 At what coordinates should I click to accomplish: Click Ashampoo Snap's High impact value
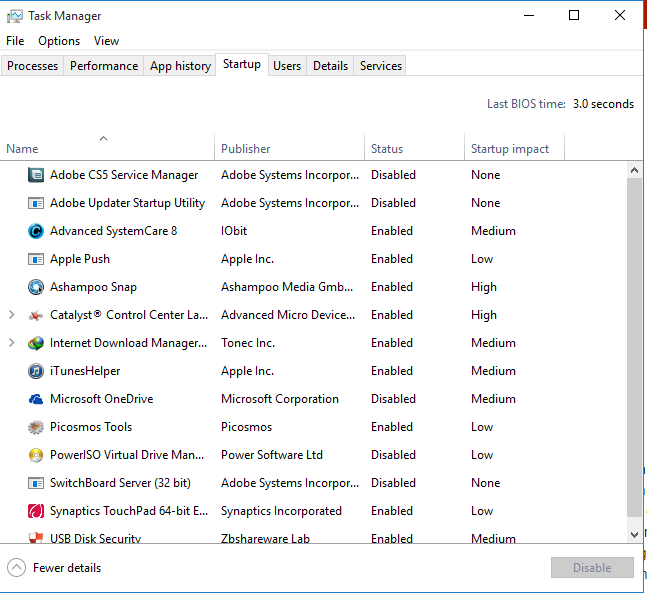(x=484, y=287)
